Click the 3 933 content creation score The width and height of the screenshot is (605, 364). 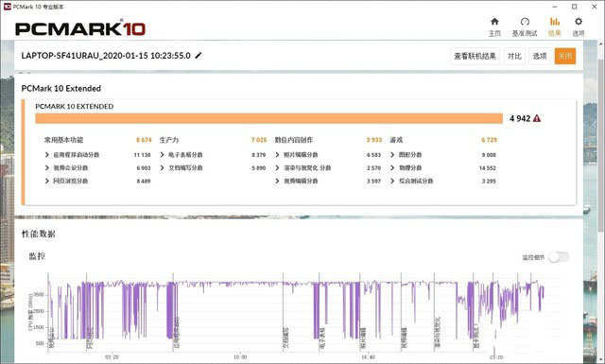tap(374, 140)
